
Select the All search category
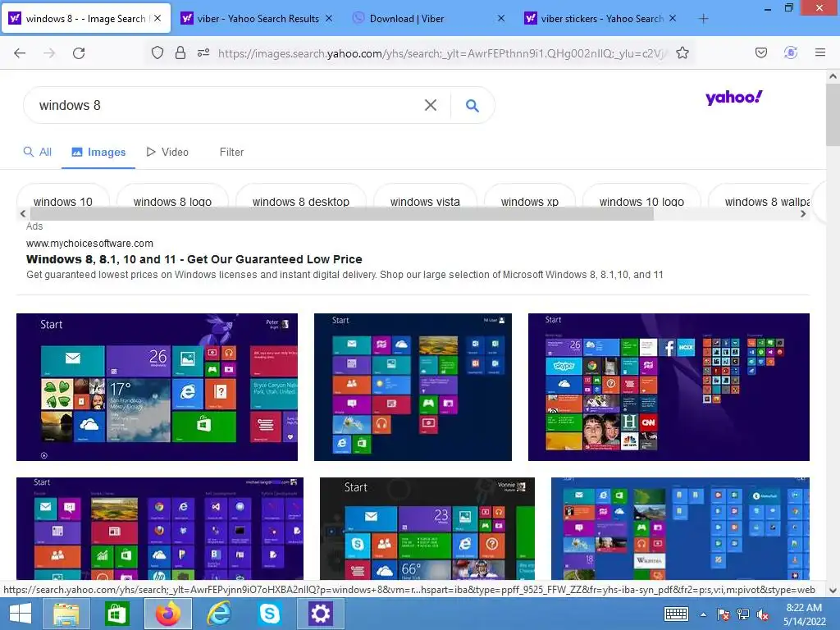point(38,152)
